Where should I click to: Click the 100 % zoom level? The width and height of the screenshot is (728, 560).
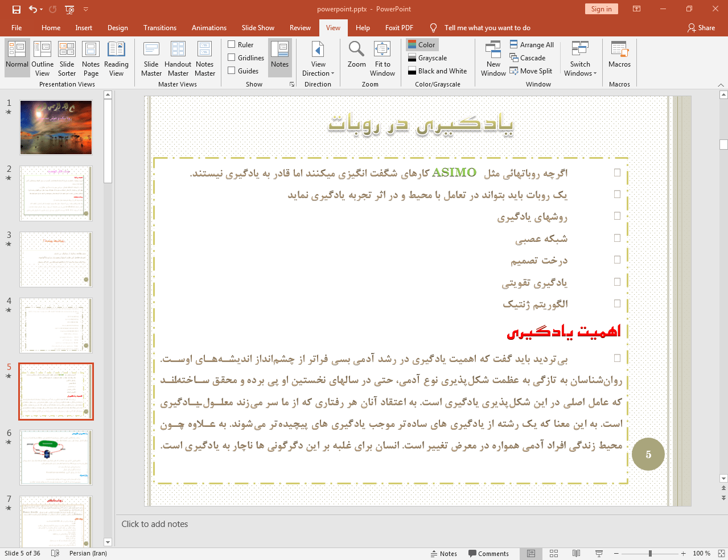pos(701,553)
